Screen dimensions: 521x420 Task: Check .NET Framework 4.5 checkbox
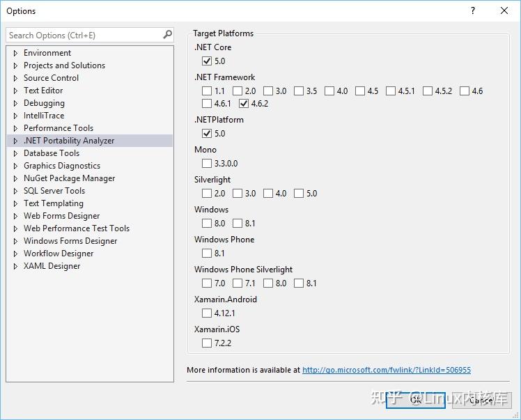(360, 91)
